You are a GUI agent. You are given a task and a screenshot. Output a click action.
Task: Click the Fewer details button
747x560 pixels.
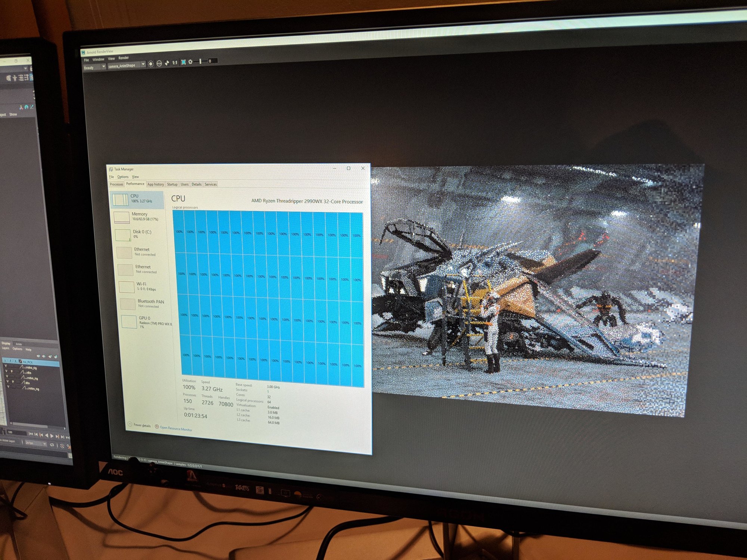142,425
